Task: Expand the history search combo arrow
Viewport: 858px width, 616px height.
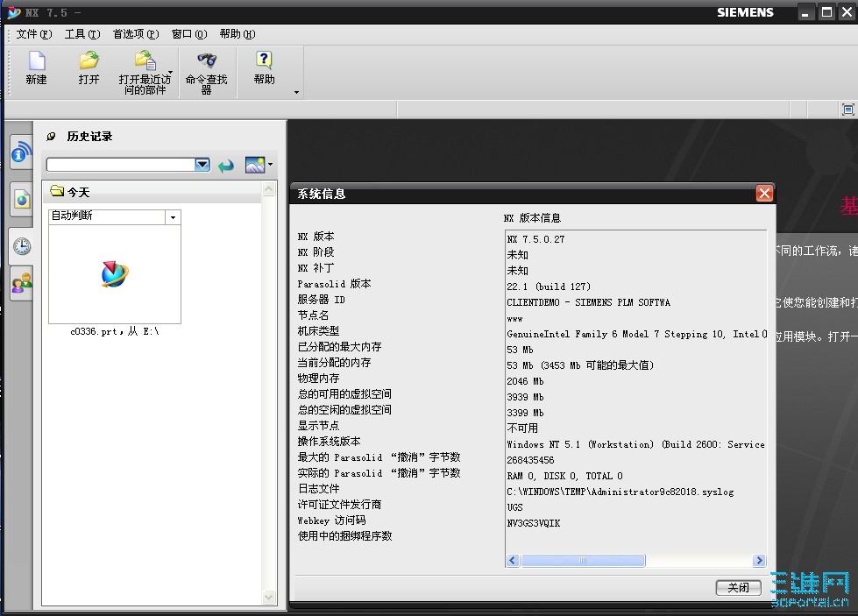Action: pyautogui.click(x=202, y=165)
